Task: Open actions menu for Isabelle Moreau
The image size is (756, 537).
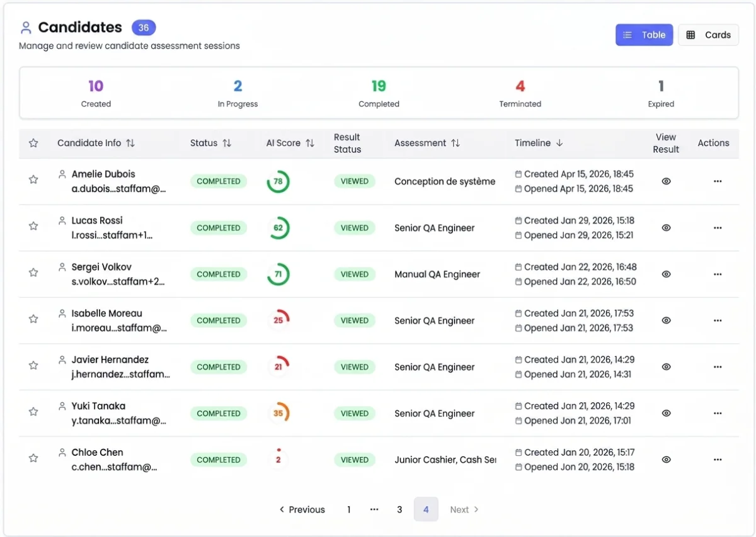Action: pos(718,320)
